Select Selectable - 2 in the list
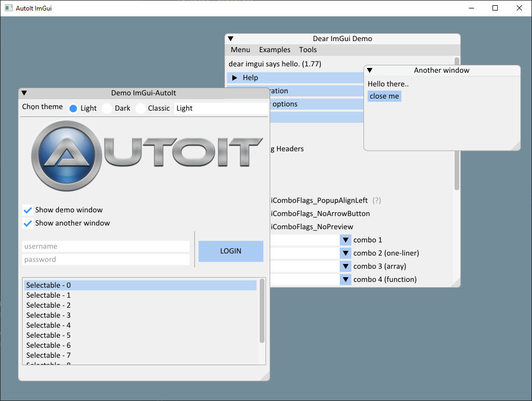The height and width of the screenshot is (401, 532). tap(141, 305)
